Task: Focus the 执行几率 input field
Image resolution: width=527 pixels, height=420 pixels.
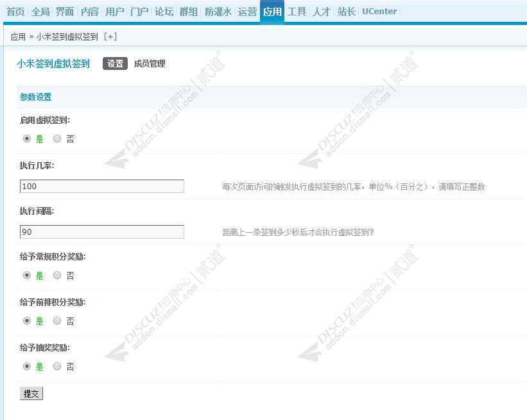Action: (102, 187)
